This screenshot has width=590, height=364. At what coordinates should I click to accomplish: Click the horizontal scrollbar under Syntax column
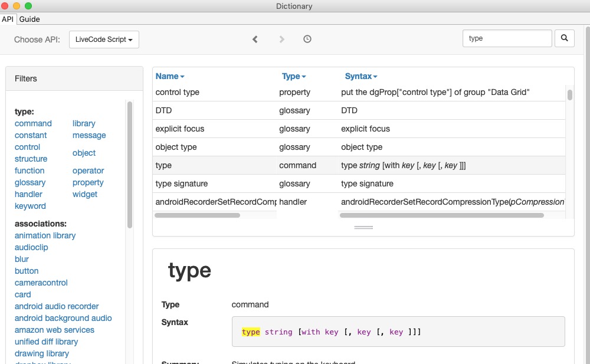point(441,215)
